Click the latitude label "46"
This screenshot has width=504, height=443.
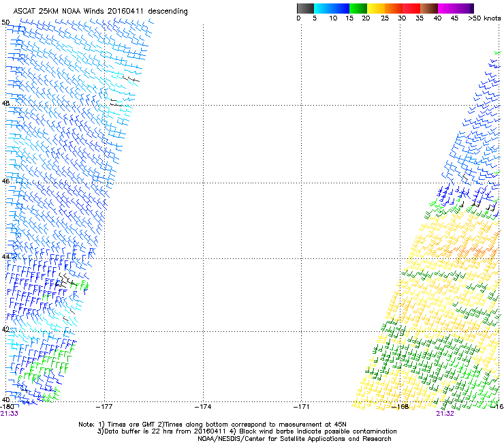(5, 181)
